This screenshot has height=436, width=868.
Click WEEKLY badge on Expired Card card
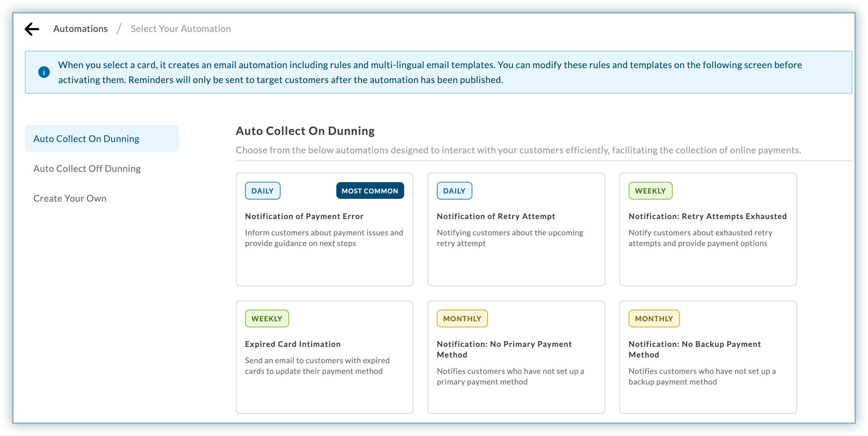(x=267, y=318)
